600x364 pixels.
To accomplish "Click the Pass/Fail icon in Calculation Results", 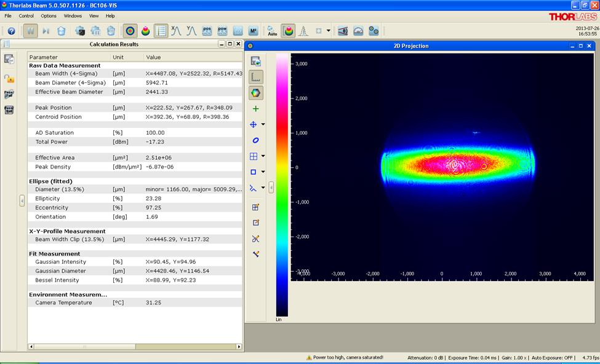I will [9, 94].
